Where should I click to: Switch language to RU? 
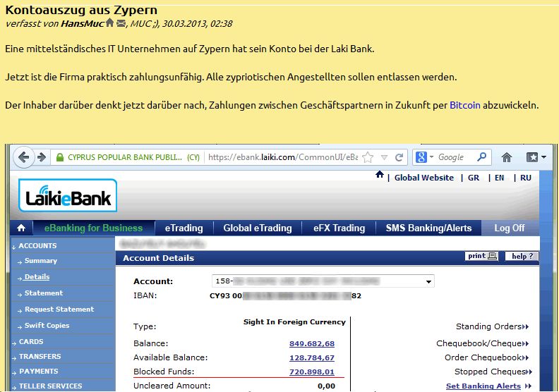(x=526, y=178)
